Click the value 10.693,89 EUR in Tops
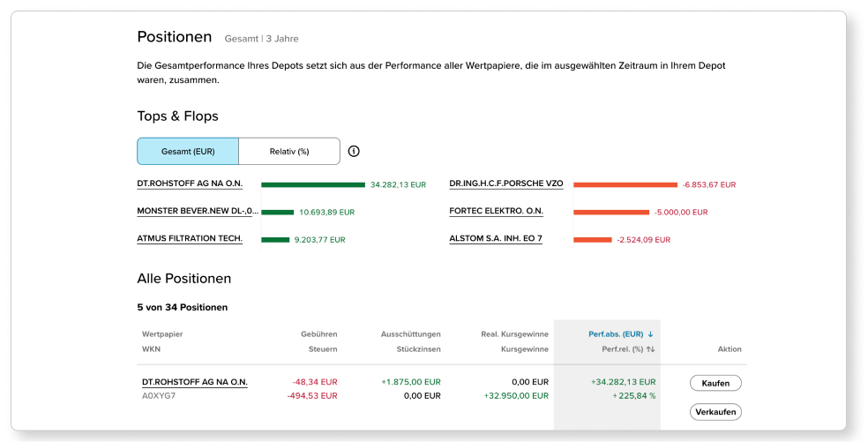 (327, 212)
